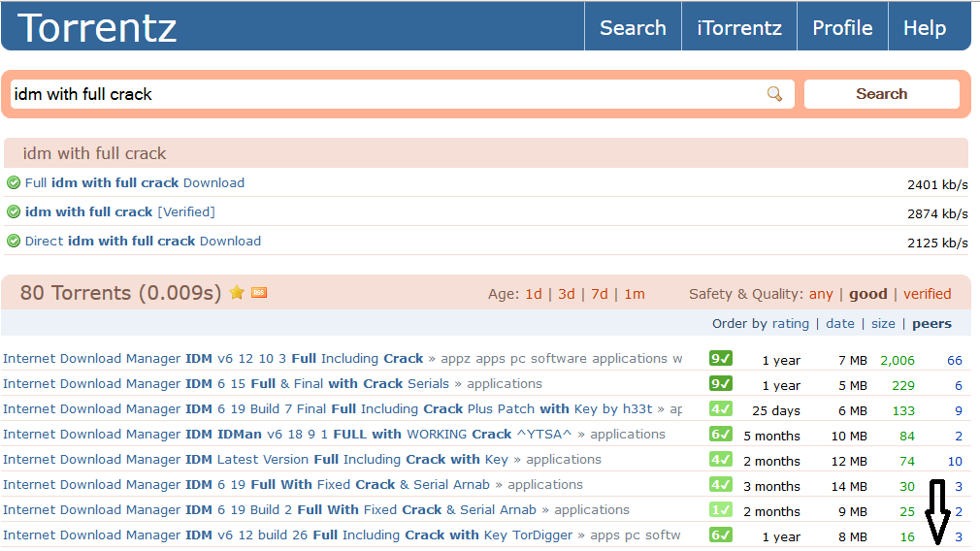Click rating badge 1 for IDM 6 19 Build 2
980x551 pixels.
click(721, 509)
